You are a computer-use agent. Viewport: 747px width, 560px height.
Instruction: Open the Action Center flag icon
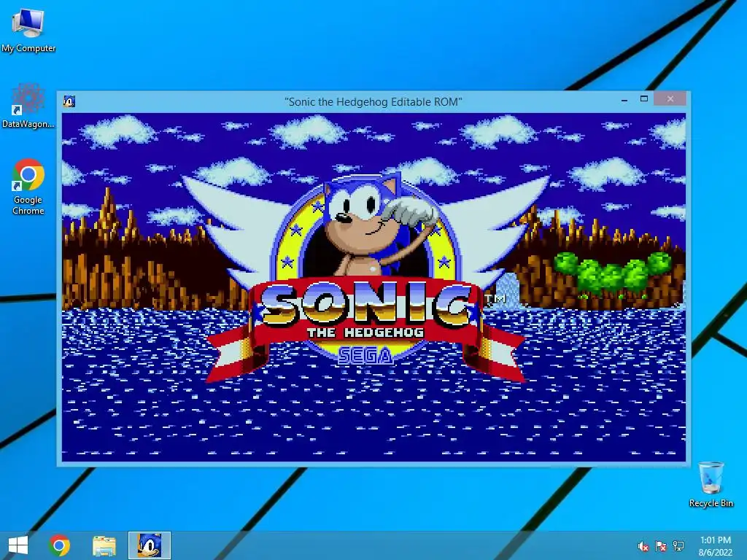661,546
